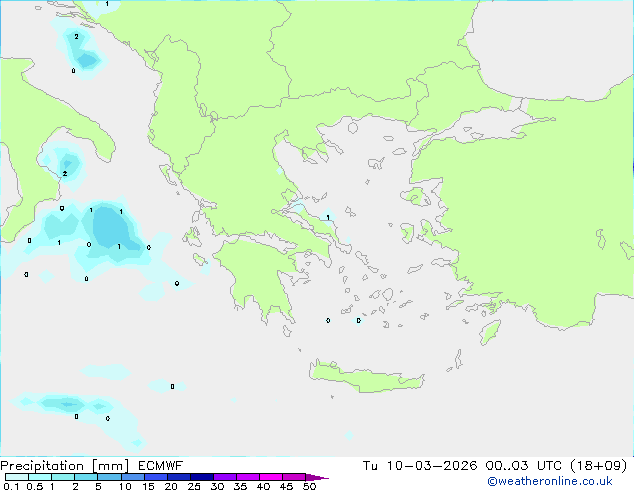Pick the 15–20 mm legend color swatch
Image resolution: width=634 pixels, height=490 pixels.
click(156, 477)
